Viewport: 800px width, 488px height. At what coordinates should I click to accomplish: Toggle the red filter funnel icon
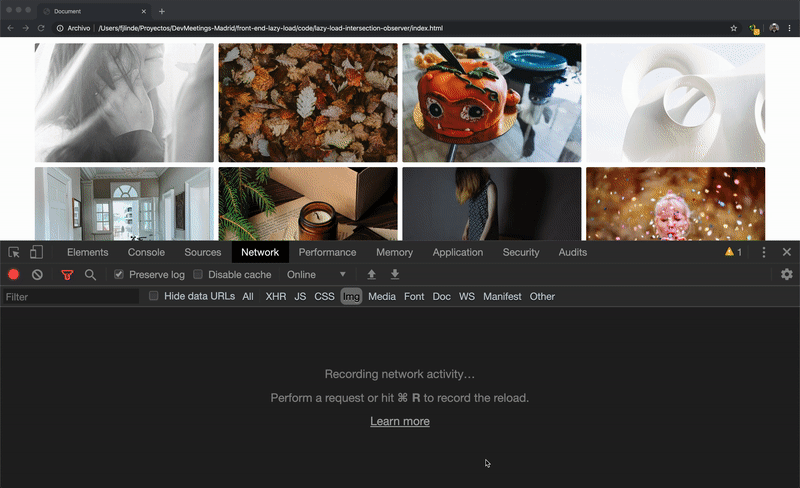[67, 275]
